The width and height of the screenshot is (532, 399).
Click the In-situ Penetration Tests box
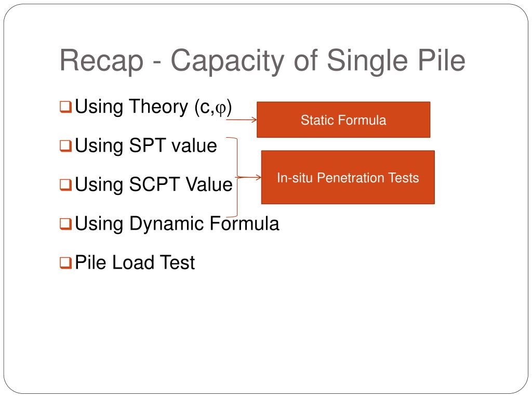click(348, 178)
